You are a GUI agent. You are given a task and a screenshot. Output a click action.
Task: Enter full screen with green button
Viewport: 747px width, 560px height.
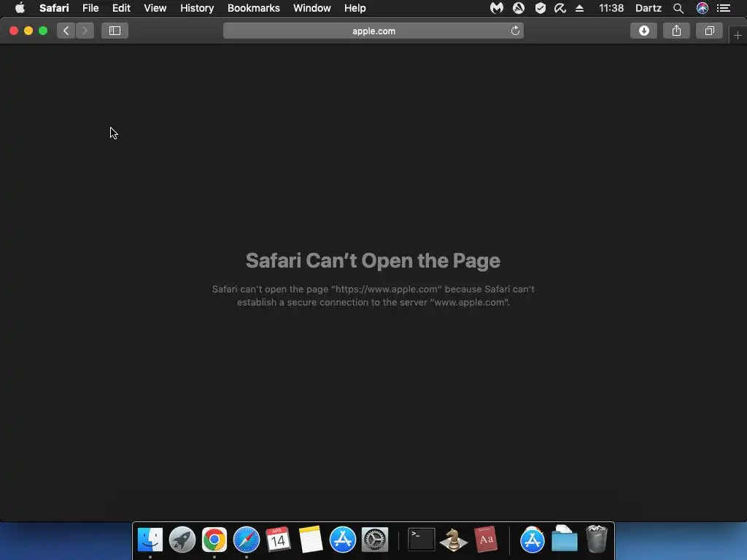coord(43,31)
